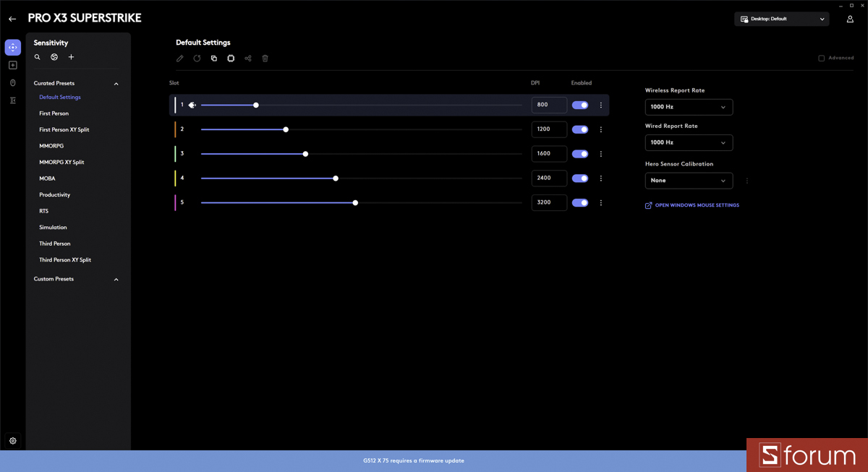The width and height of the screenshot is (868, 472).
Task: Disable the 1200 DPI slot toggle
Action: [x=580, y=129]
